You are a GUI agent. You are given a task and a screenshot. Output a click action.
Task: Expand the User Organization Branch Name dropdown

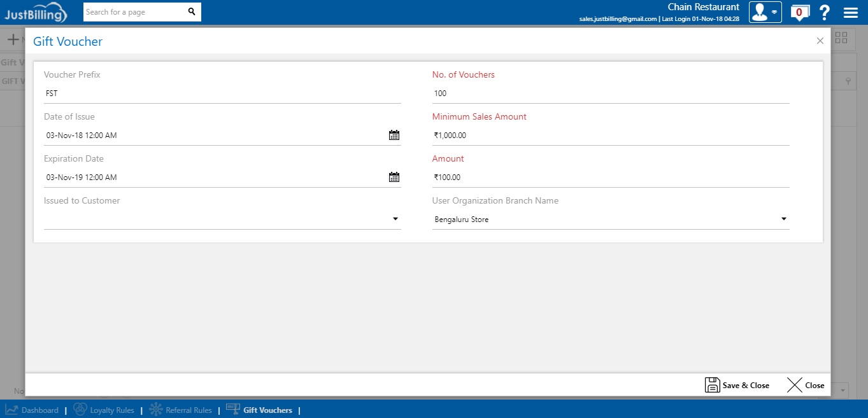pos(784,219)
